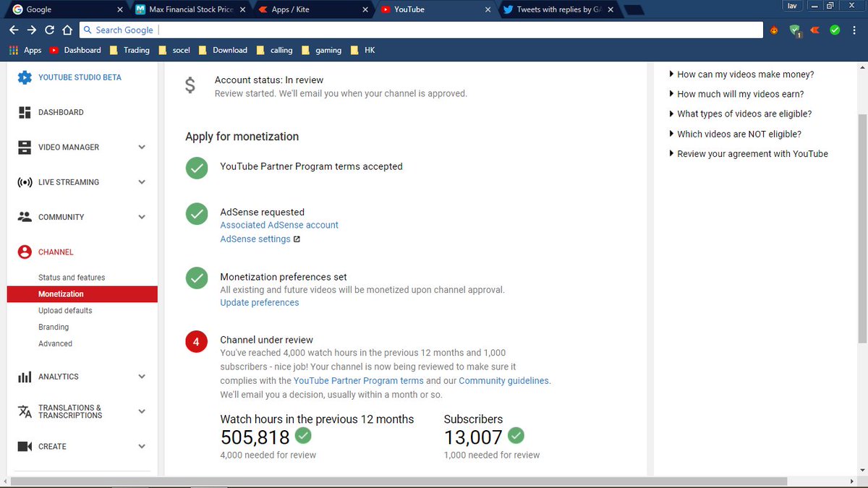Click the Analytics bar chart icon

tap(25, 377)
